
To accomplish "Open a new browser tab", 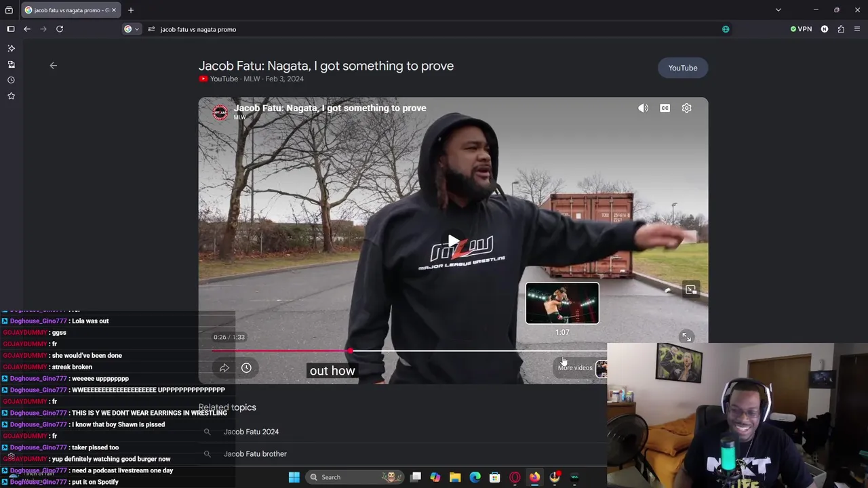I will pyautogui.click(x=131, y=10).
